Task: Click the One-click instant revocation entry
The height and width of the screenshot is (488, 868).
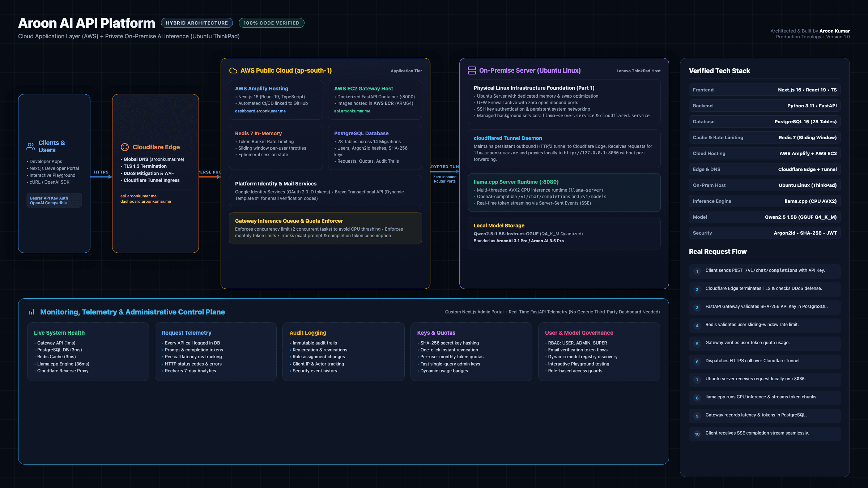Action: [x=449, y=350]
